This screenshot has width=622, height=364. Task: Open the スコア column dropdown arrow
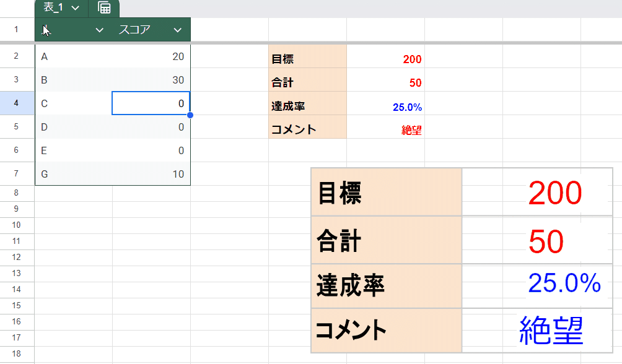(177, 30)
